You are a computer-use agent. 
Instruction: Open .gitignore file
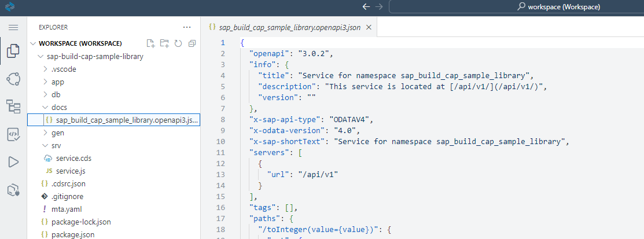[67, 196]
